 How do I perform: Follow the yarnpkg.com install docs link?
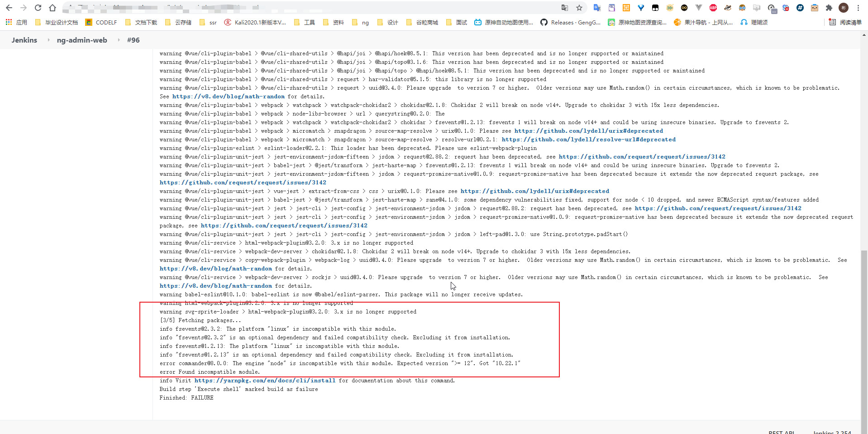point(264,381)
